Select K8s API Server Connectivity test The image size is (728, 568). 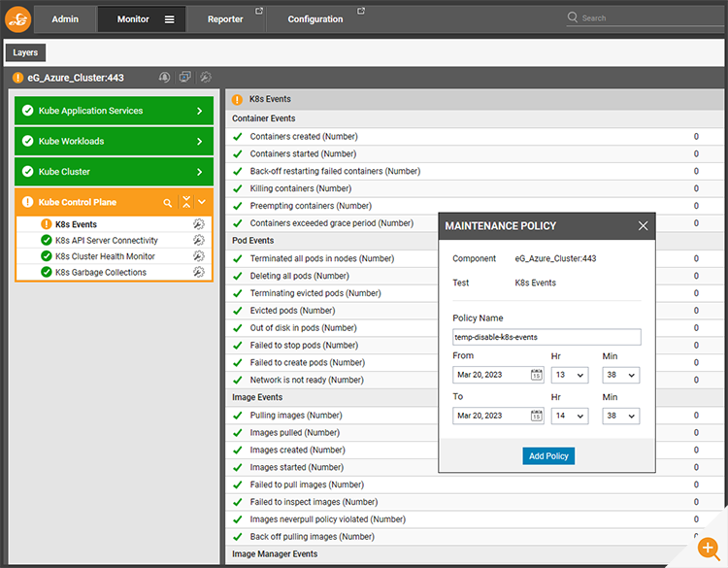(x=107, y=240)
